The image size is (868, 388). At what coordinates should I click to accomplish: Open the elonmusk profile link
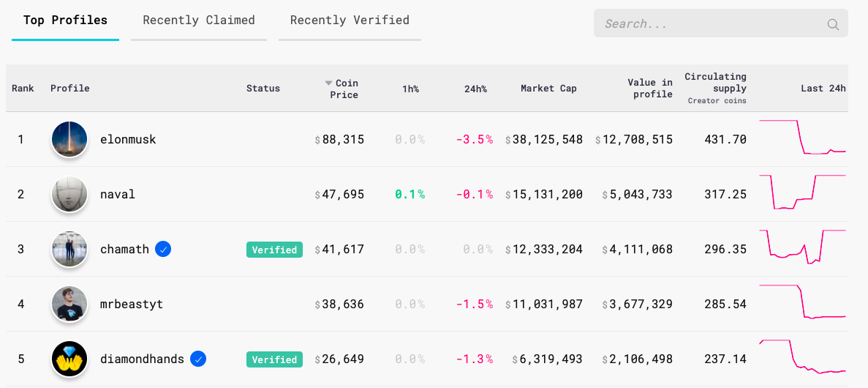pos(128,140)
